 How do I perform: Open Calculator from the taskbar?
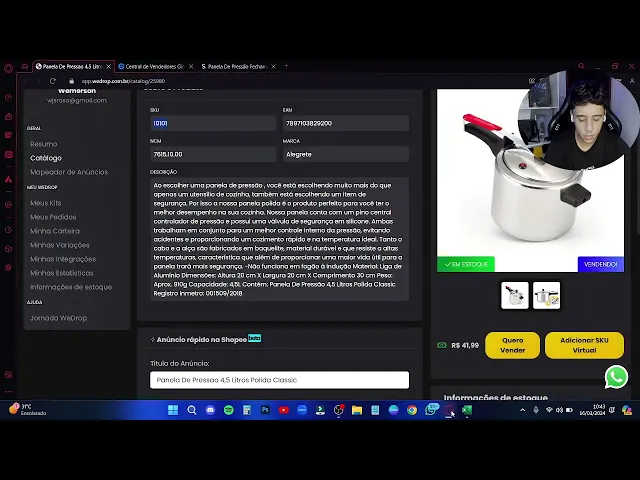click(247, 410)
